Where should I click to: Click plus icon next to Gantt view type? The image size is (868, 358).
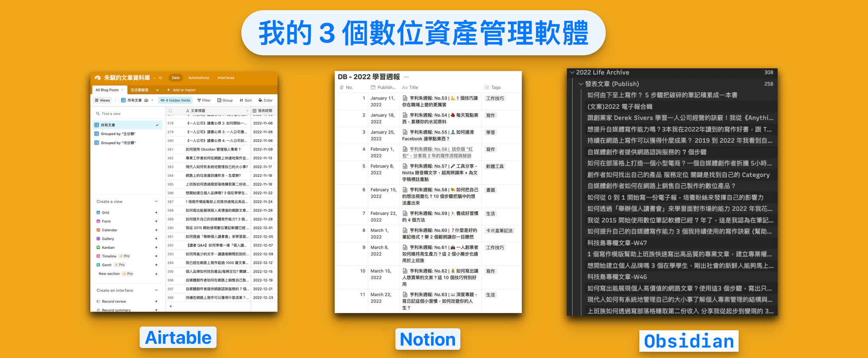[156, 265]
